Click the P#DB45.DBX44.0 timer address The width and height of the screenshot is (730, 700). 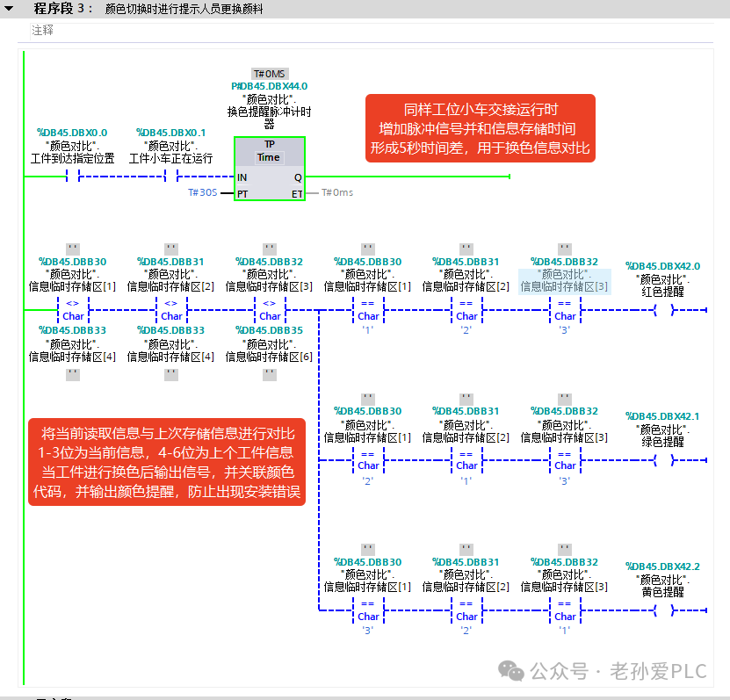[270, 86]
